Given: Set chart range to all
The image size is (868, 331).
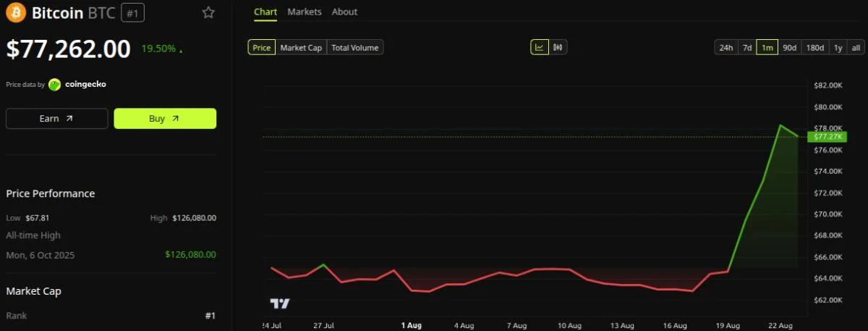Looking at the screenshot, I should pyautogui.click(x=856, y=48).
